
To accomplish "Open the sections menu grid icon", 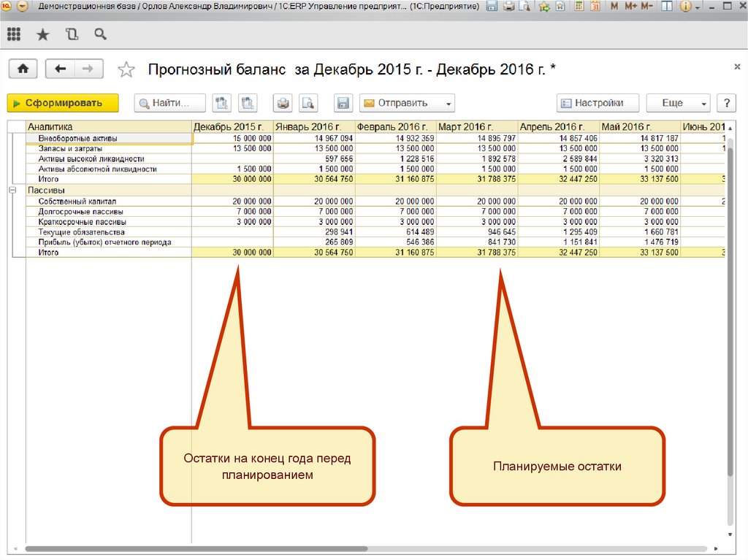I will (x=14, y=34).
